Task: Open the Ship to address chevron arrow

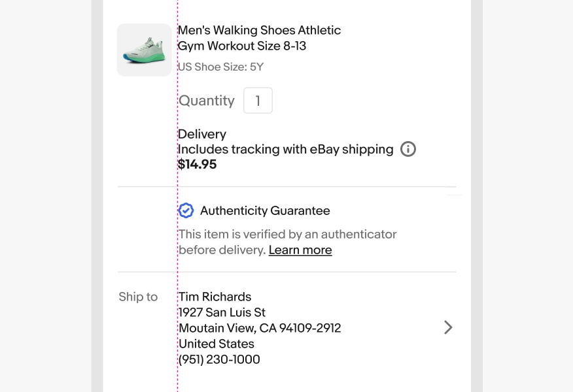Action: (448, 327)
